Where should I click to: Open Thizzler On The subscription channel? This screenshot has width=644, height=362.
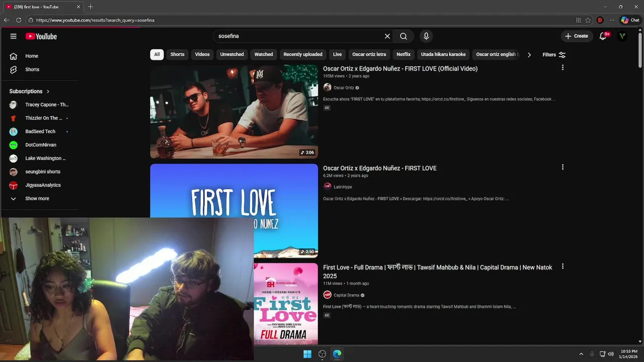(x=39, y=118)
